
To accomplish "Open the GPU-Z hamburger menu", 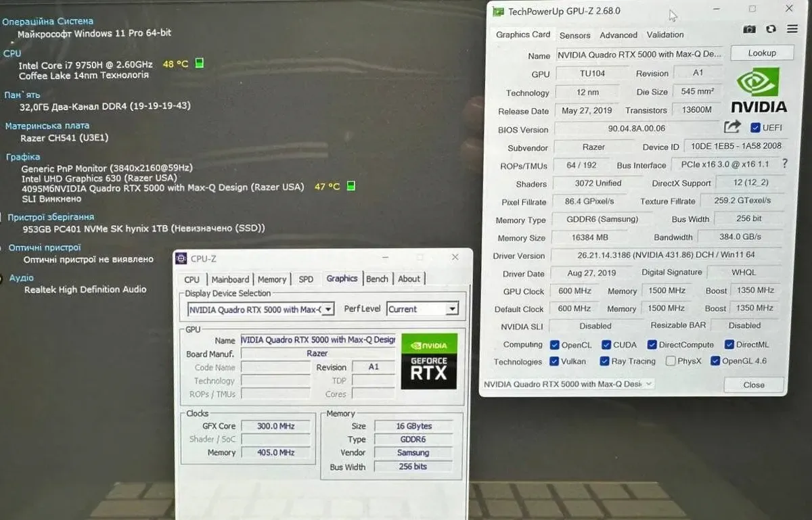I will pos(792,29).
